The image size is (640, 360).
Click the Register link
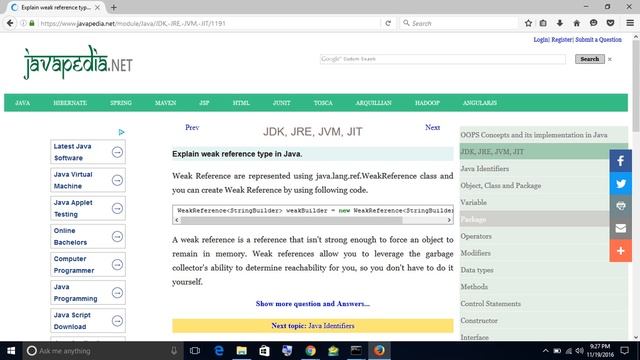point(562,40)
